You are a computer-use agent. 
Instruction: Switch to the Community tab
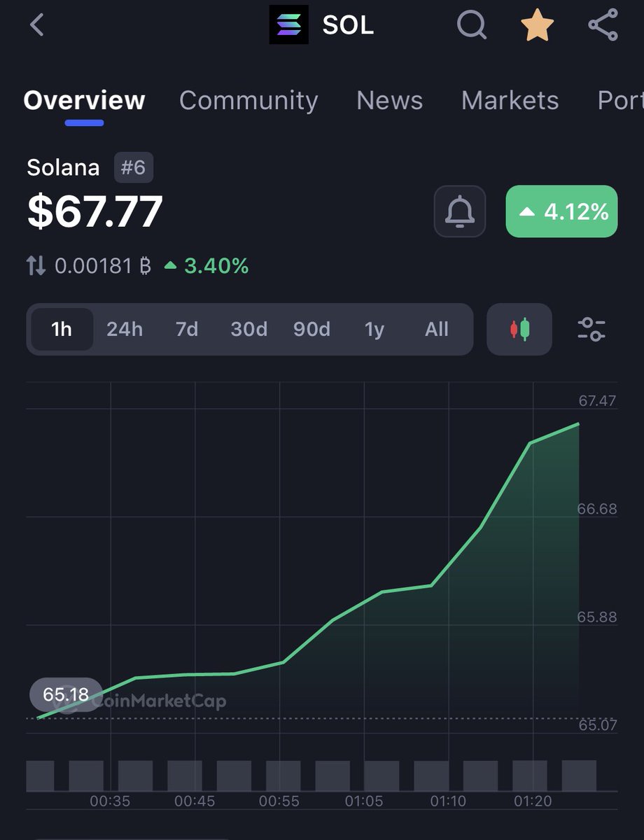pyautogui.click(x=248, y=101)
